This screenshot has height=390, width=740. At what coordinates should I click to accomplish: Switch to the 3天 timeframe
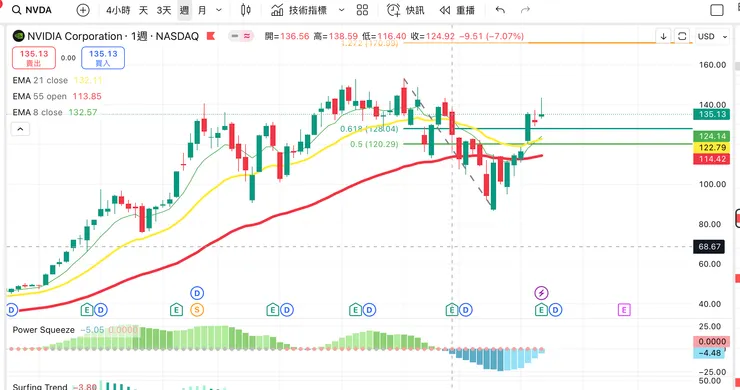[x=164, y=10]
